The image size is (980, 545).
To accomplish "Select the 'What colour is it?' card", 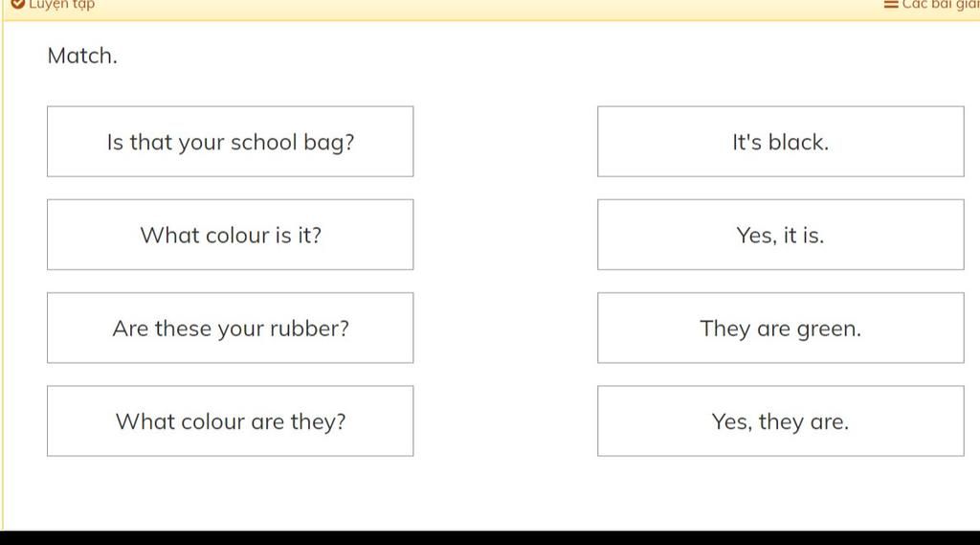I will tap(230, 235).
